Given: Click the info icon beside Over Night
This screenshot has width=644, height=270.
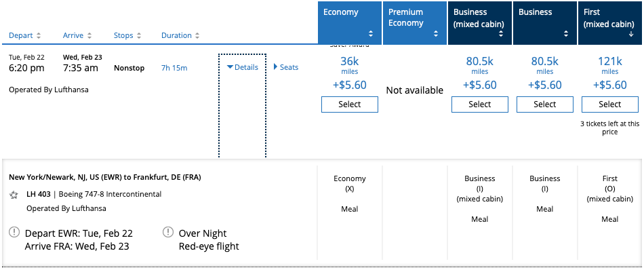Looking at the screenshot, I should coord(168,233).
